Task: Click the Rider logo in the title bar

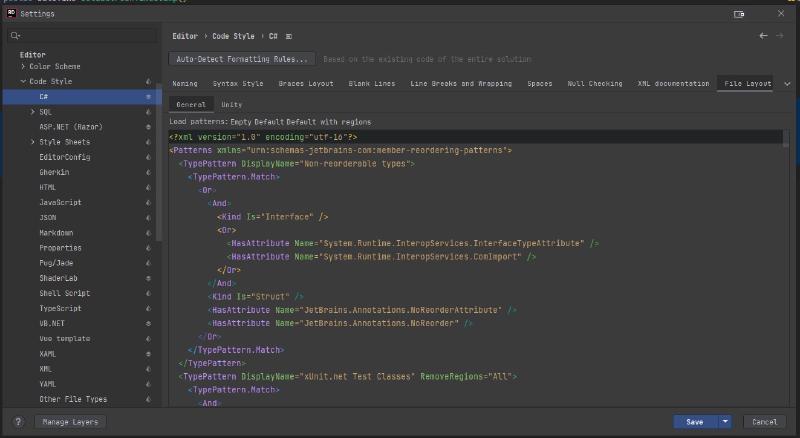Action: 10,14
